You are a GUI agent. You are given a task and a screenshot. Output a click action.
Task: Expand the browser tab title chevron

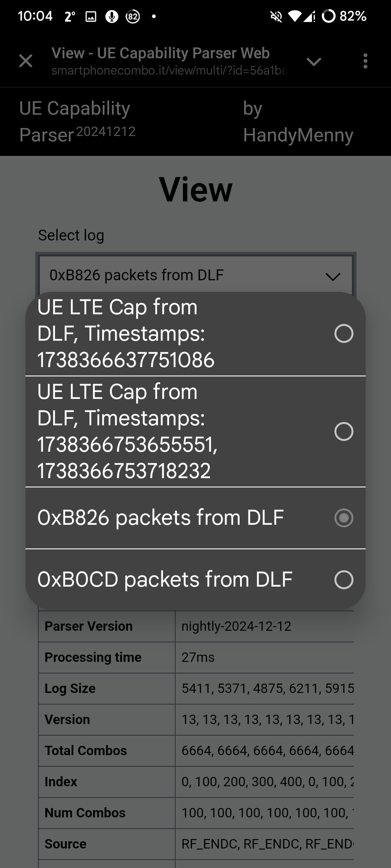314,61
